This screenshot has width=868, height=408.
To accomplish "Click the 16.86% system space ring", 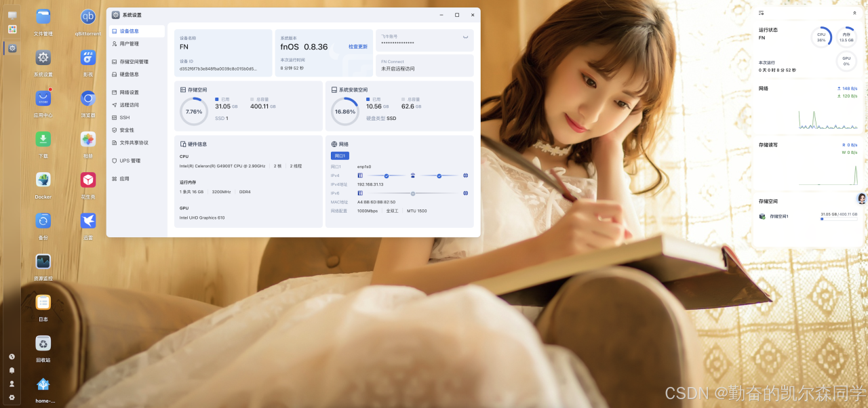I will (345, 111).
